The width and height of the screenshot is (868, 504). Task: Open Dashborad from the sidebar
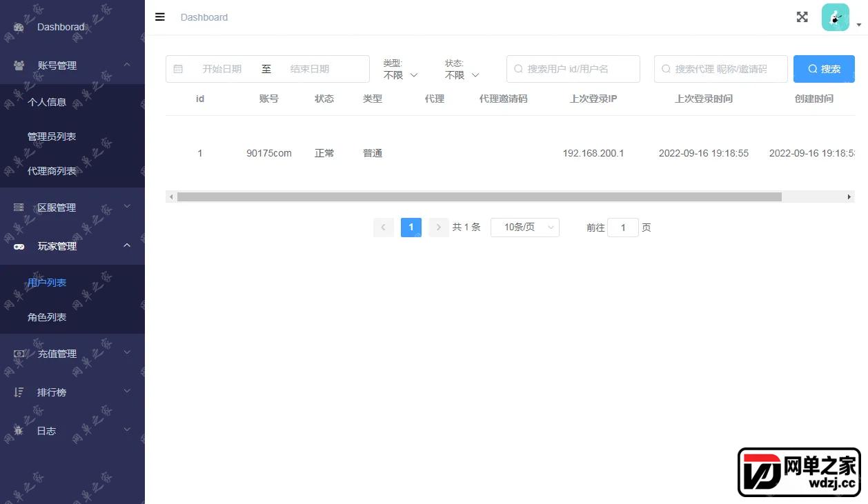[72, 28]
